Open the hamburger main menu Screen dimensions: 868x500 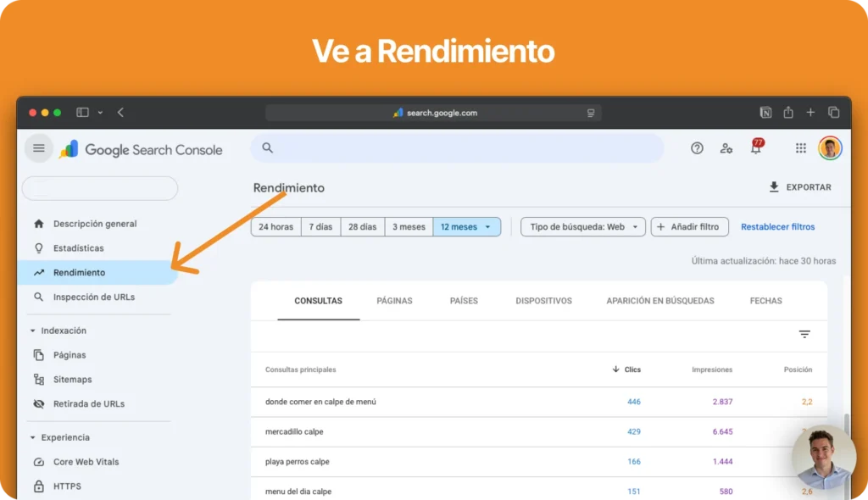pyautogui.click(x=38, y=148)
